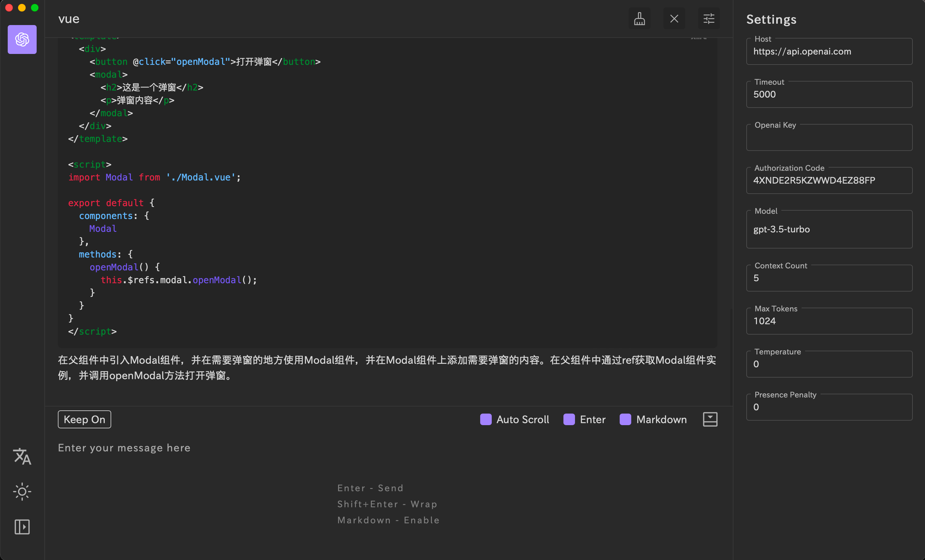Screen dimensions: 925x560
Task: Click the Temperature value field
Action: pos(829,364)
